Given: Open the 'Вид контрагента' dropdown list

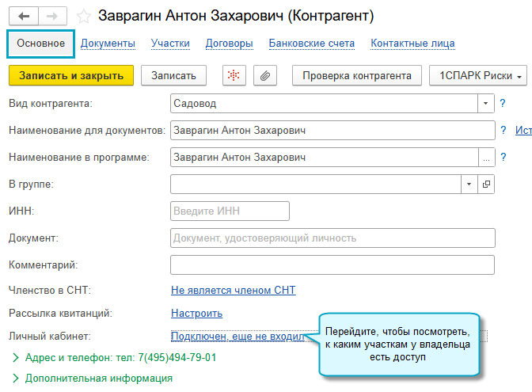Looking at the screenshot, I should point(486,103).
